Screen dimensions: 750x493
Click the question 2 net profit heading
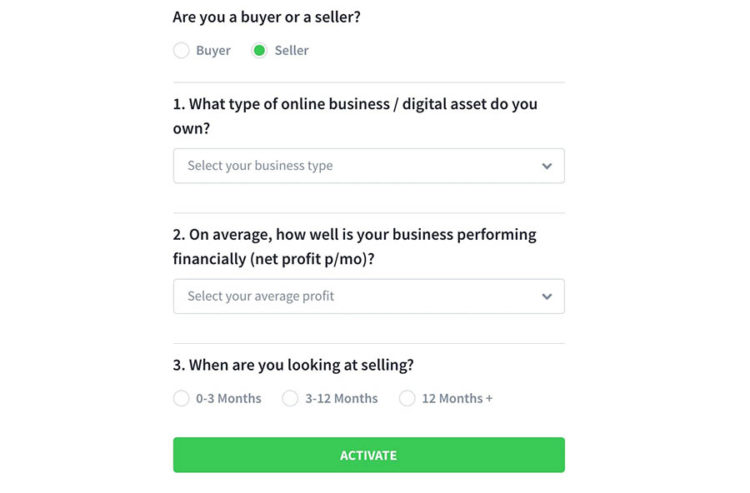(355, 246)
